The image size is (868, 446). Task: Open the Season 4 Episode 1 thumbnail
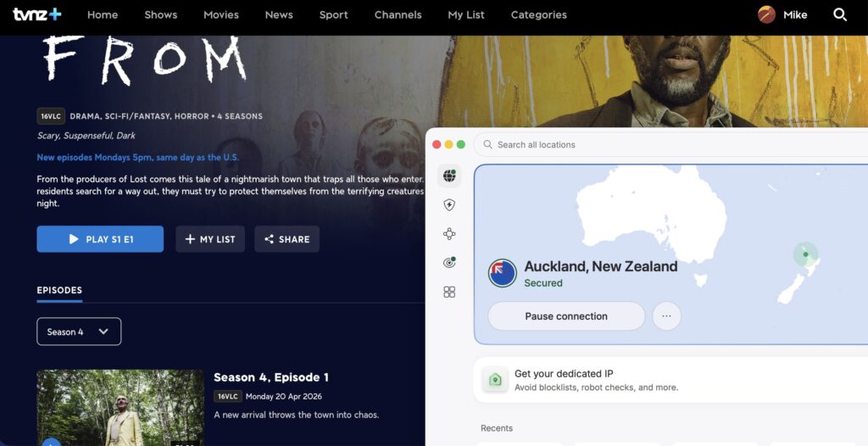coord(120,408)
